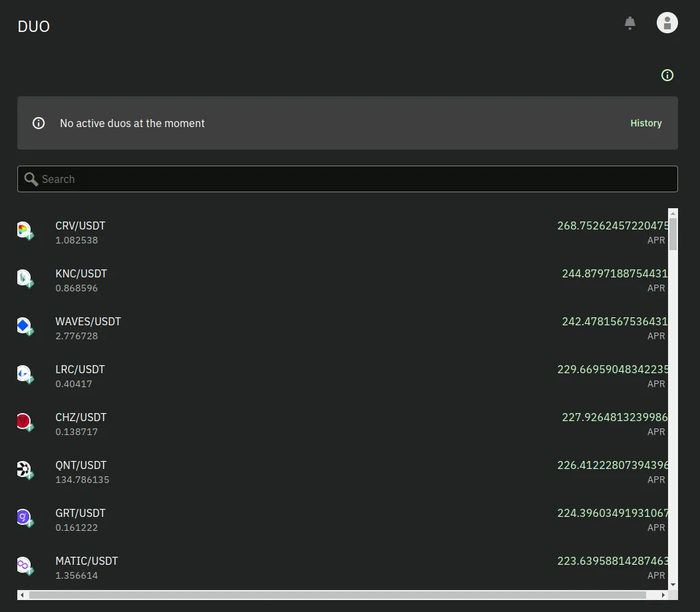Screen dimensions: 700x612
Task: Select the GRT/USDT pair name
Action: (x=81, y=513)
